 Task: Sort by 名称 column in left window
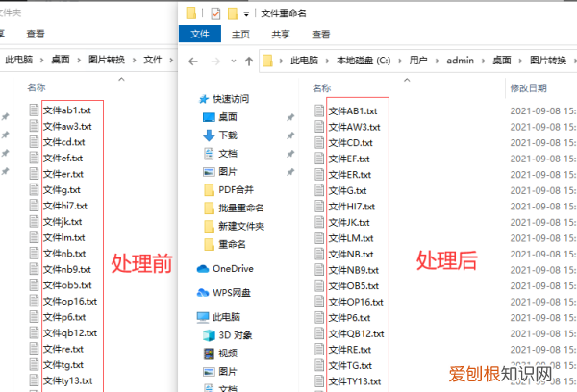coord(37,87)
